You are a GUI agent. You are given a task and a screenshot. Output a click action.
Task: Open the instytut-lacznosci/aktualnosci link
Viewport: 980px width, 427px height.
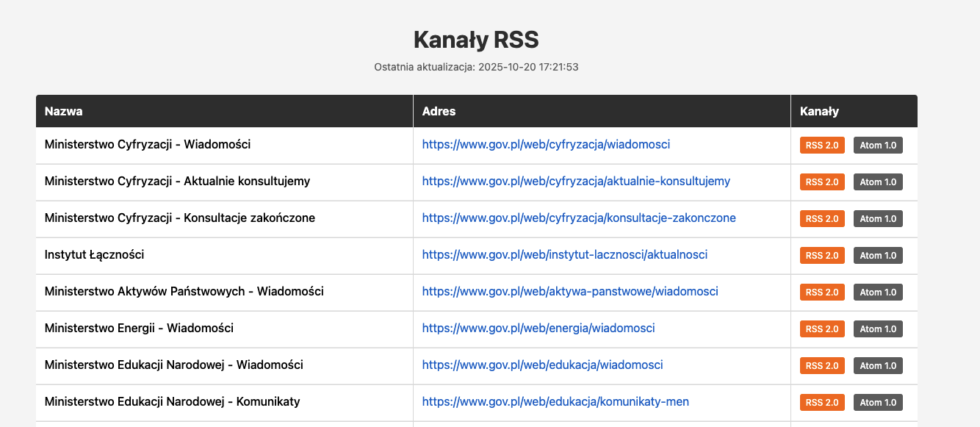[x=564, y=255]
